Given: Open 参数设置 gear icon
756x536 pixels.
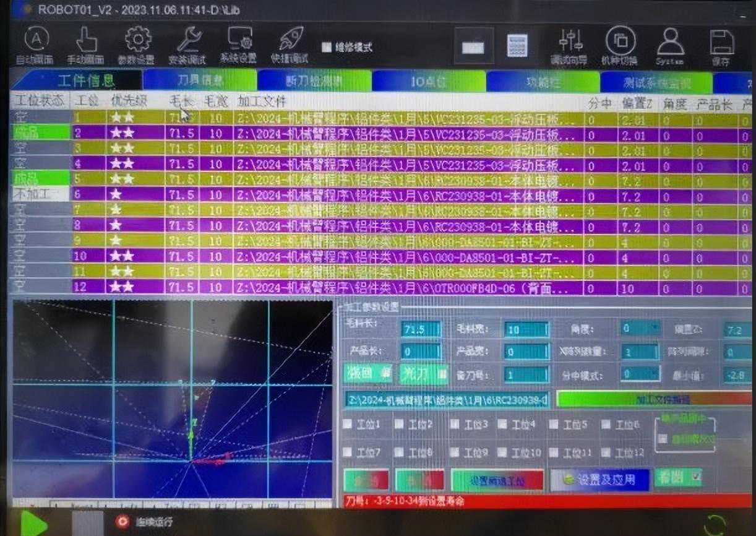Looking at the screenshot, I should tap(137, 44).
